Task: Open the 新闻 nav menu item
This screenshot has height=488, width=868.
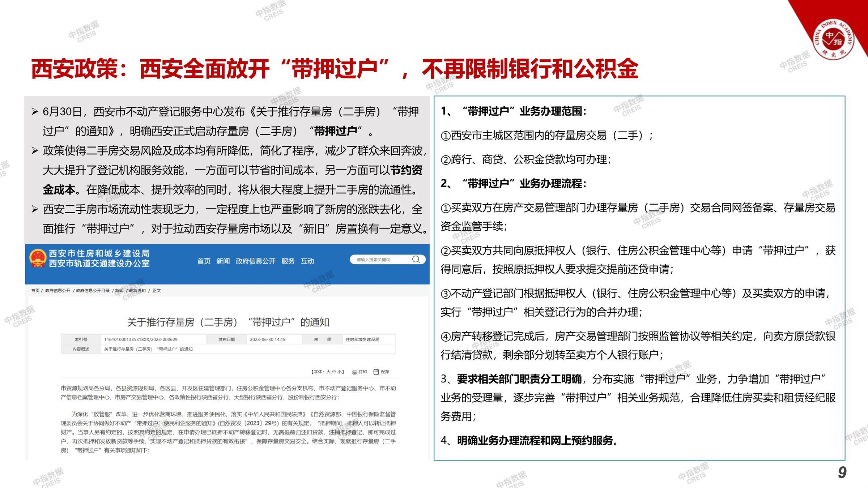Action: point(223,261)
